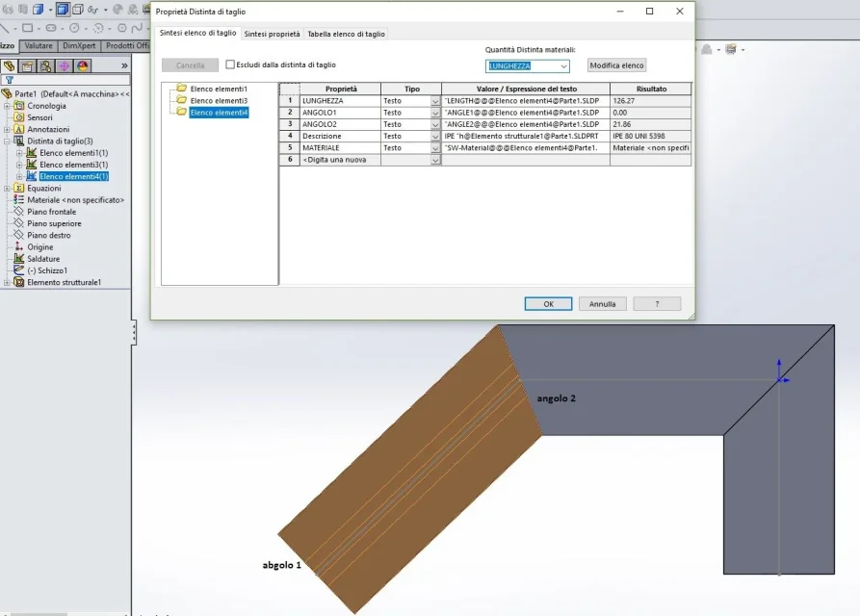Click the Annulla button

point(602,304)
